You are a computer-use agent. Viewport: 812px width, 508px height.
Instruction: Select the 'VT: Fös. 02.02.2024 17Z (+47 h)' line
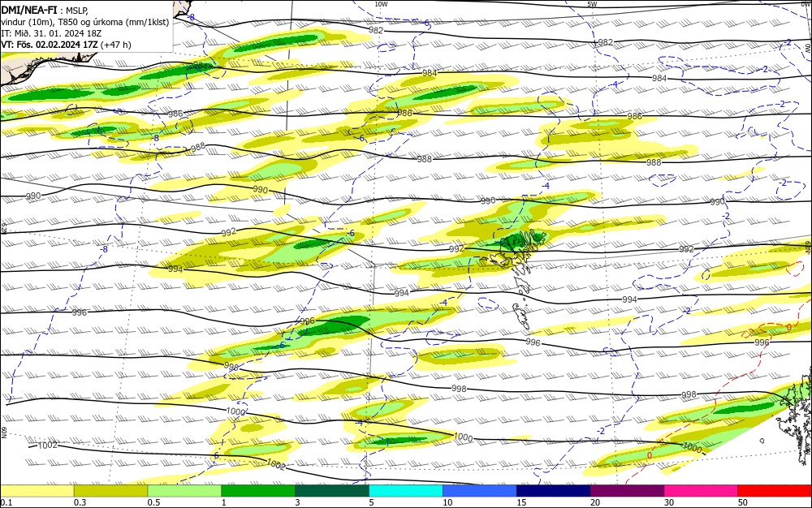tap(67, 45)
